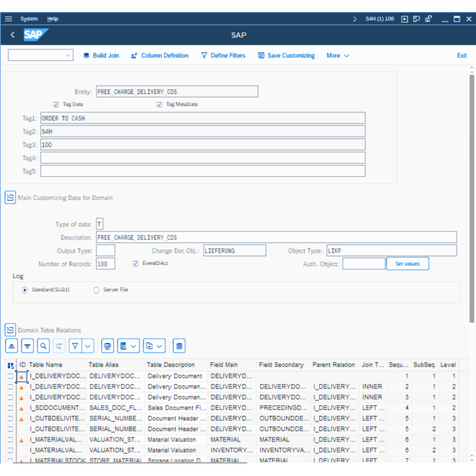Open the Help menu
This screenshot has height=476, width=476.
click(x=53, y=19)
